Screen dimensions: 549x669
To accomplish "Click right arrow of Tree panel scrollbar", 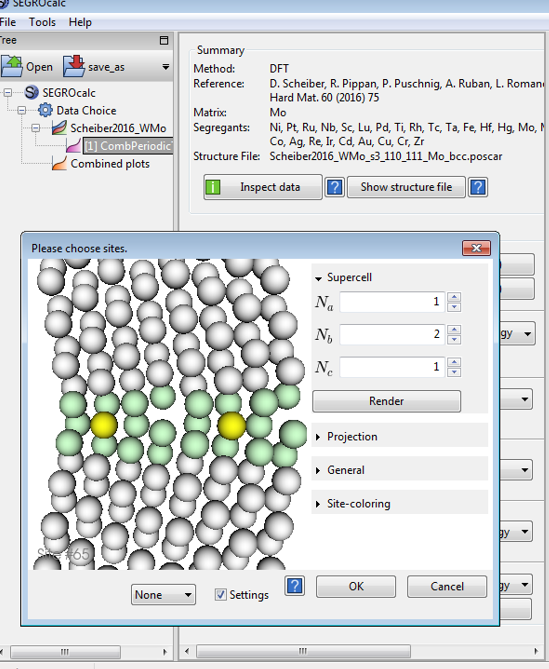I will tap(166, 652).
